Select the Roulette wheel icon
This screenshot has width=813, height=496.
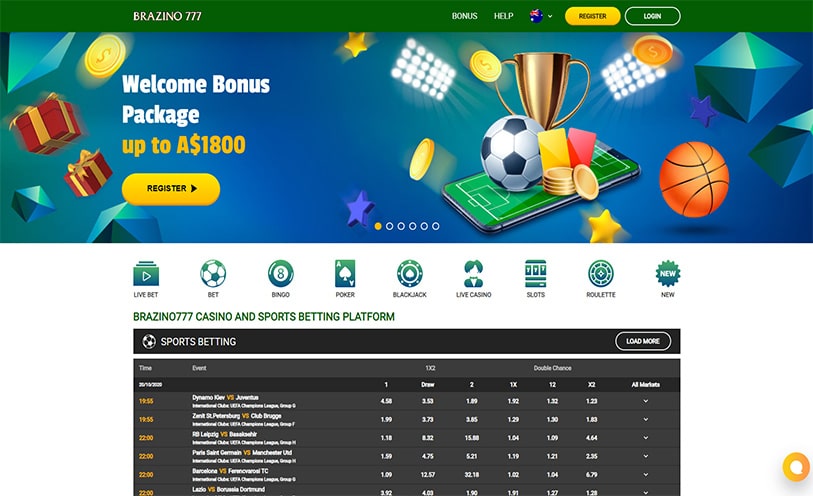[x=601, y=274]
